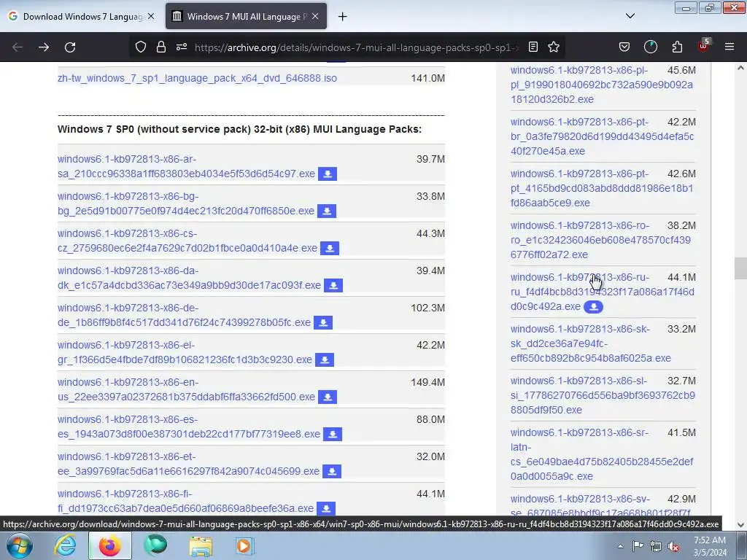Open x86-pt-pt exe link in sidebar
This screenshot has height=560, width=747.
point(602,188)
